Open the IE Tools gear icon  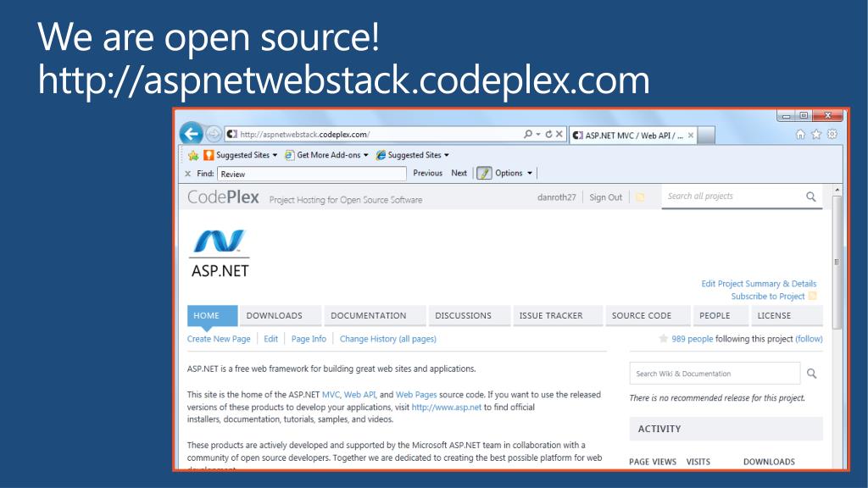[832, 134]
